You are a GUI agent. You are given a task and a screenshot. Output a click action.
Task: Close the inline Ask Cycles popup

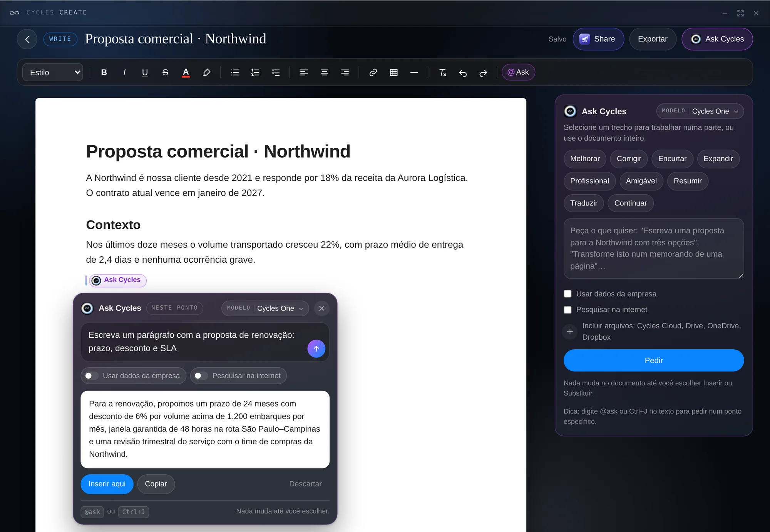322,309
